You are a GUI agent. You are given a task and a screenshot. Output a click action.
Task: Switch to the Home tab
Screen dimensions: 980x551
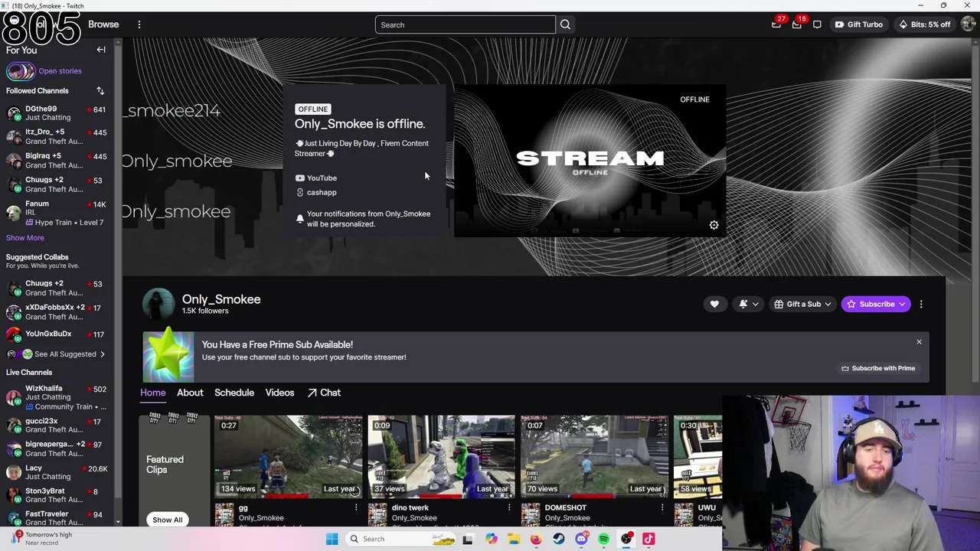tap(152, 393)
